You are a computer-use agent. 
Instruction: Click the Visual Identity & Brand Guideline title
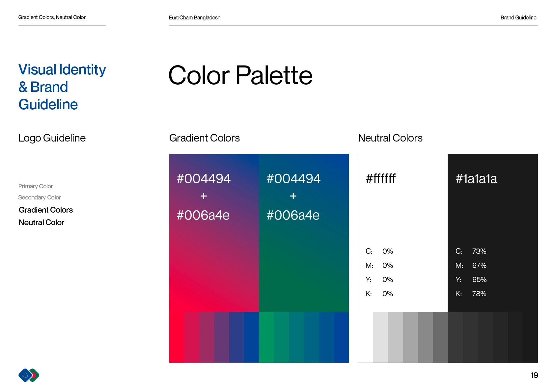tap(62, 87)
